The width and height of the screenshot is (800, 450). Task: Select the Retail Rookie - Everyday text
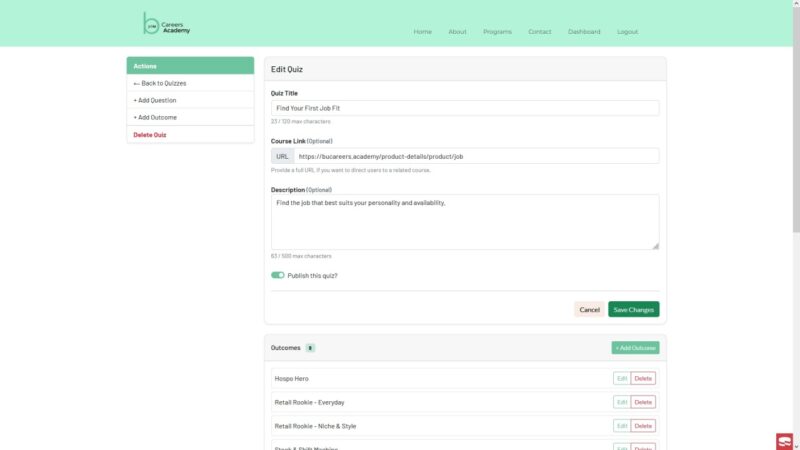[309, 402]
